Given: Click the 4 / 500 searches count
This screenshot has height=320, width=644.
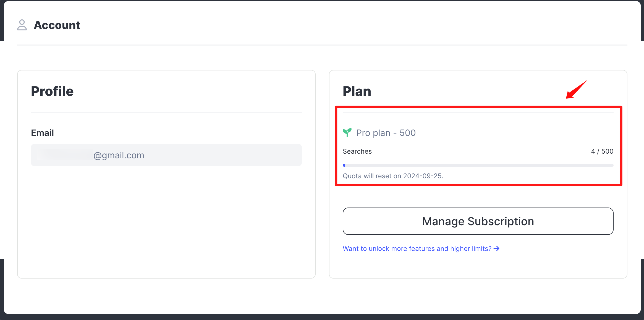Looking at the screenshot, I should point(602,151).
